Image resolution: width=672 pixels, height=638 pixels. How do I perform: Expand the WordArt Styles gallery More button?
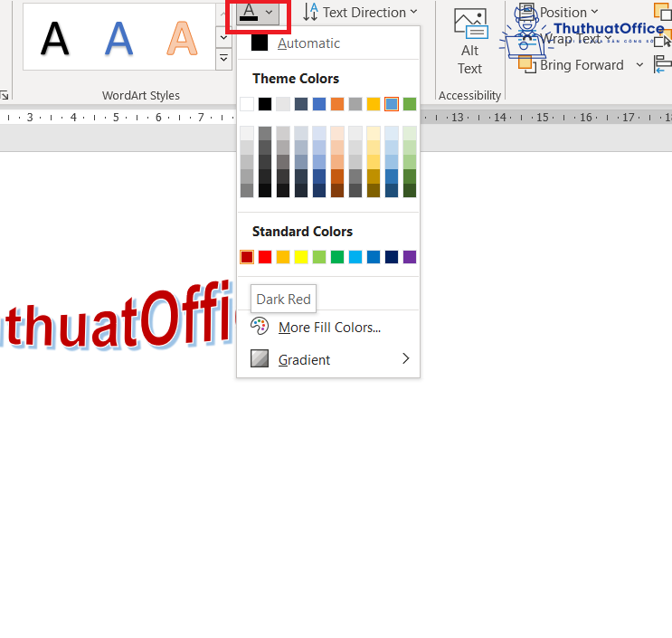[x=223, y=58]
